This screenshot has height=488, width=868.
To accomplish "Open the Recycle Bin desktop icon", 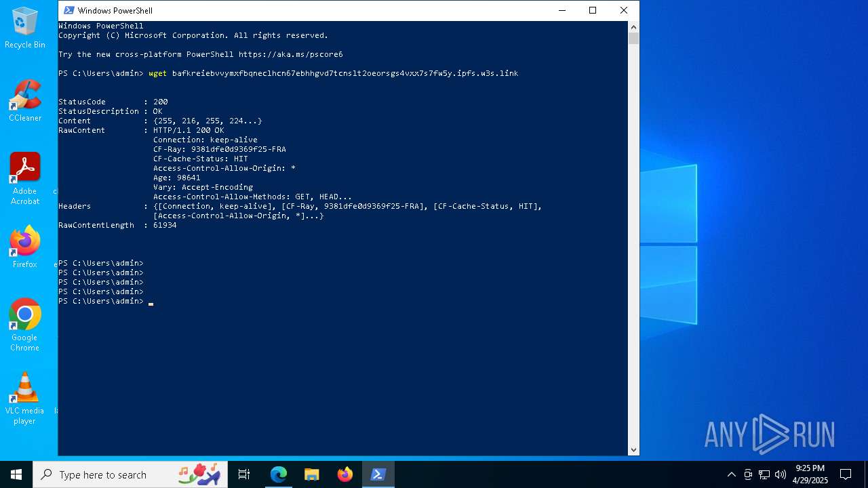I will 25,28.
